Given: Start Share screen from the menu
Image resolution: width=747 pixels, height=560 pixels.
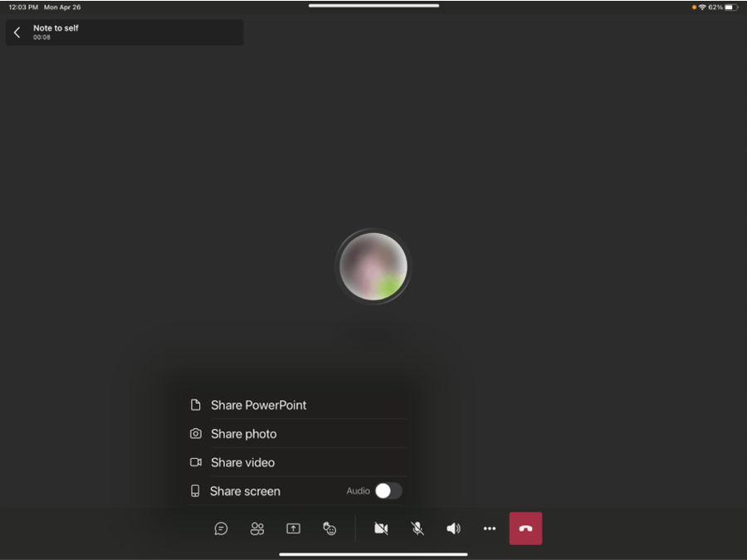Looking at the screenshot, I should point(245,491).
